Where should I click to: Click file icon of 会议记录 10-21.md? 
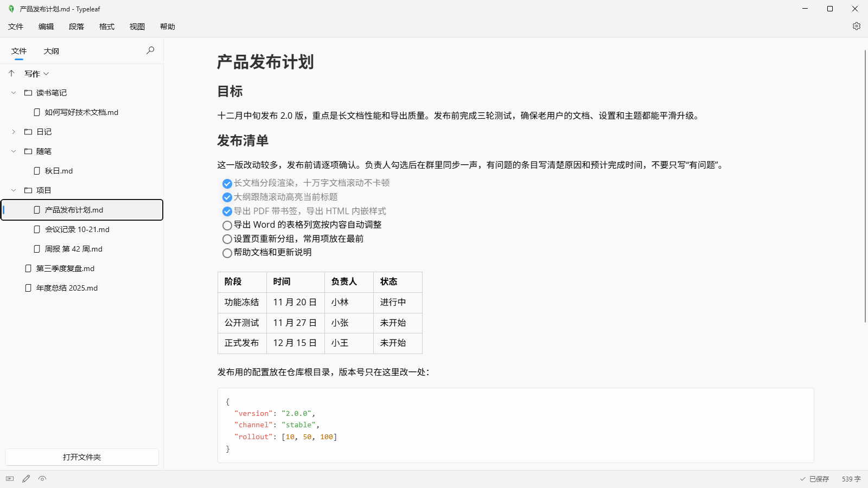[x=37, y=229]
